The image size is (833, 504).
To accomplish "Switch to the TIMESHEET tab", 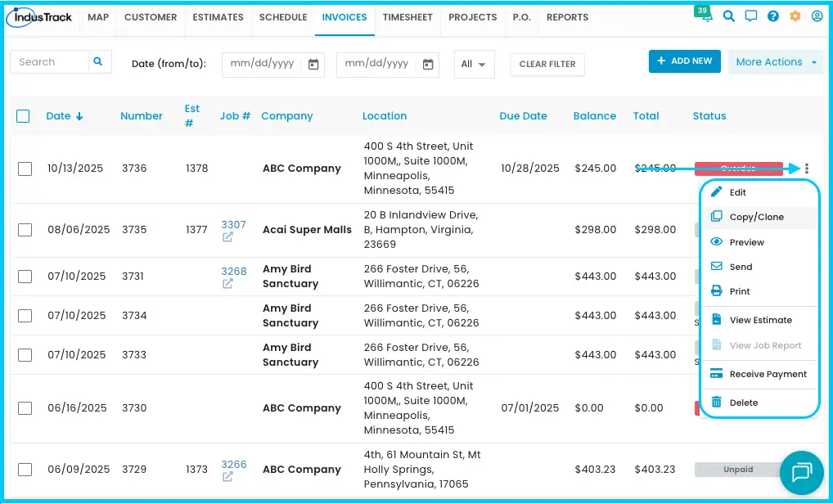I will (407, 17).
